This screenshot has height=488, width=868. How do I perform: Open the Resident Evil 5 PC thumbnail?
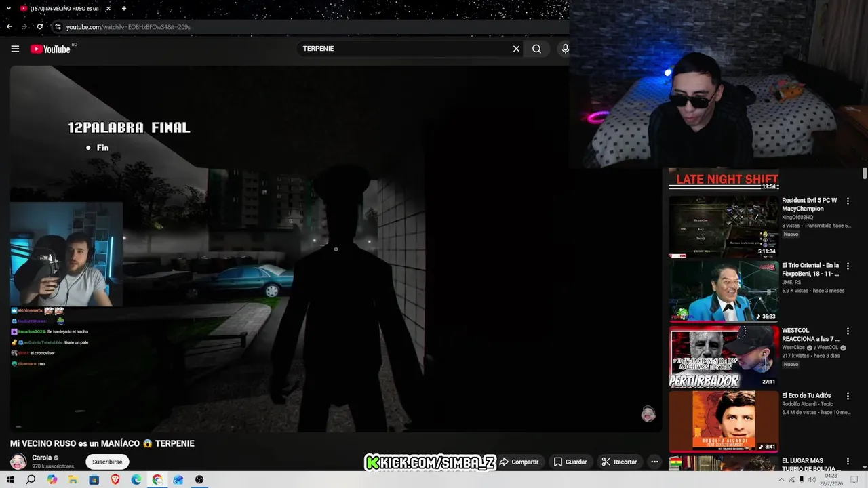pyautogui.click(x=724, y=226)
